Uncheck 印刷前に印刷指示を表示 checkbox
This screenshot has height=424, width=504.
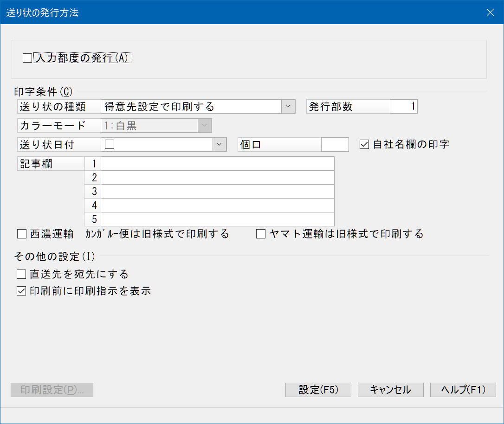click(x=21, y=291)
